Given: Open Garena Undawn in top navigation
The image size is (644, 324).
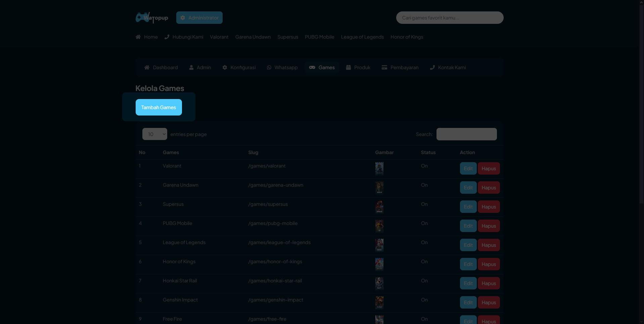Looking at the screenshot, I should click(253, 37).
